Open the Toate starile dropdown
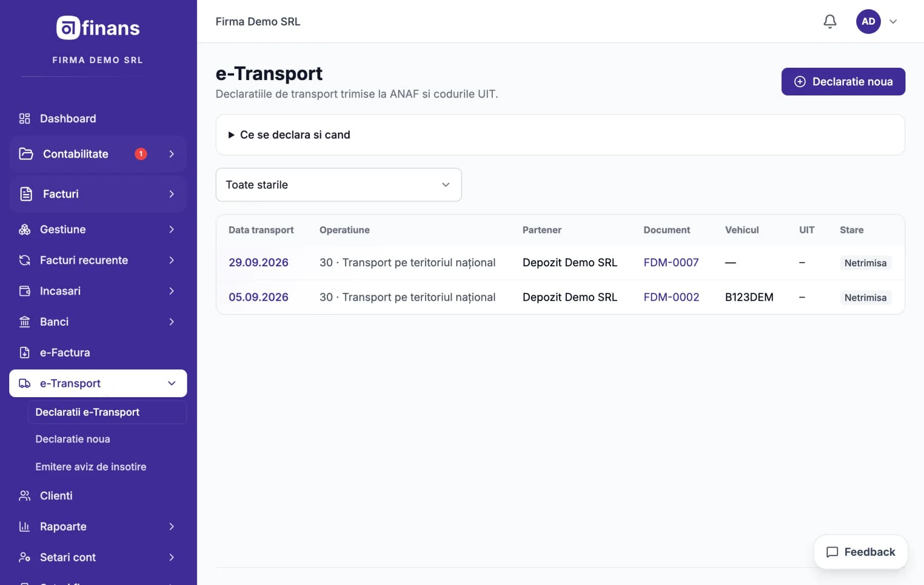924x585 pixels. (x=338, y=185)
